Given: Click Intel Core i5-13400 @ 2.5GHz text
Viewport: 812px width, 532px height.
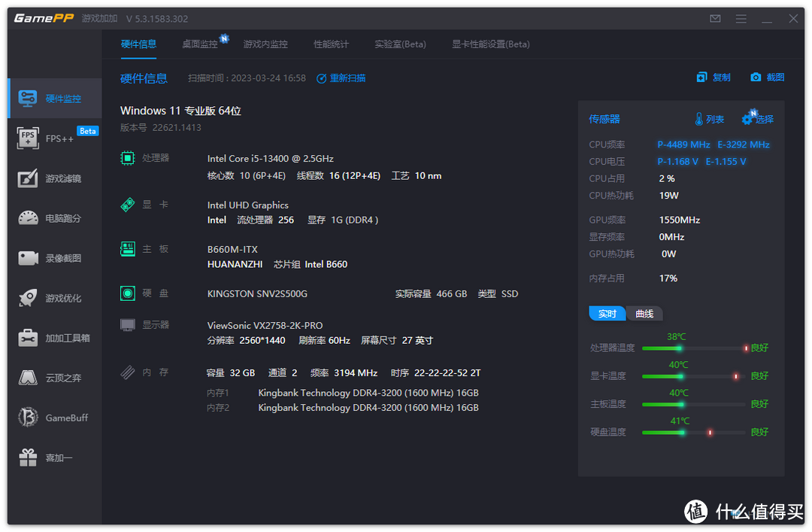Looking at the screenshot, I should coord(271,158).
